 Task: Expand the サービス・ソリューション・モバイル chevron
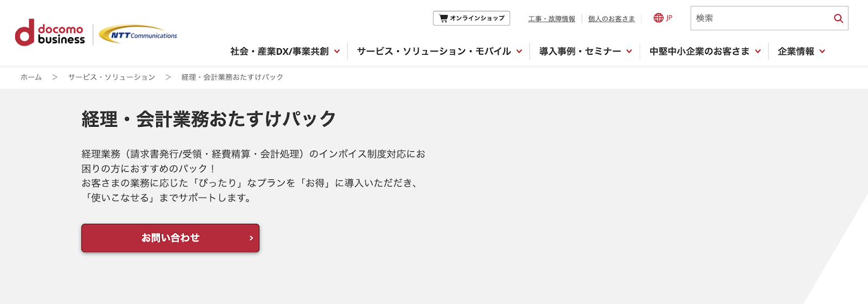click(519, 51)
